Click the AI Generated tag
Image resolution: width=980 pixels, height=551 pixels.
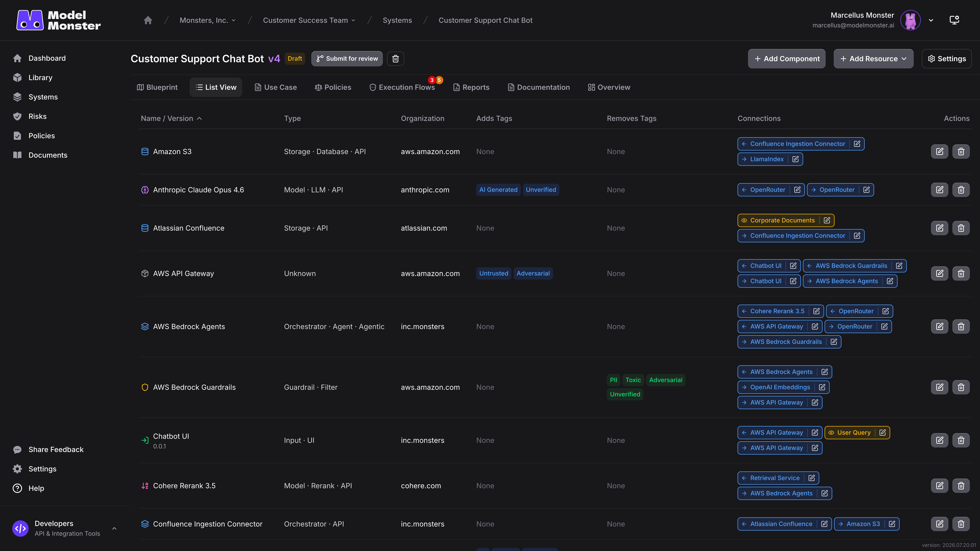[x=498, y=190]
